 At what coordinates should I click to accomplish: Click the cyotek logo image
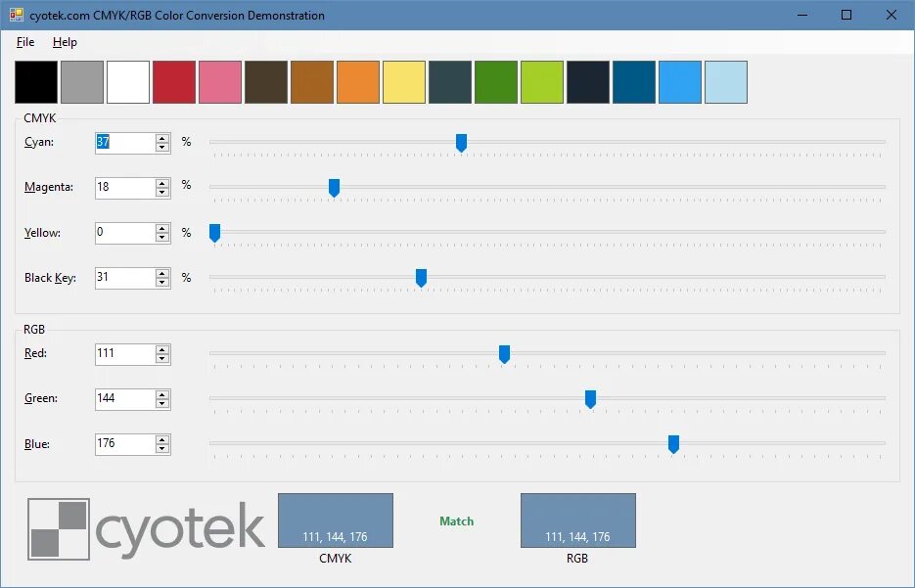147,529
